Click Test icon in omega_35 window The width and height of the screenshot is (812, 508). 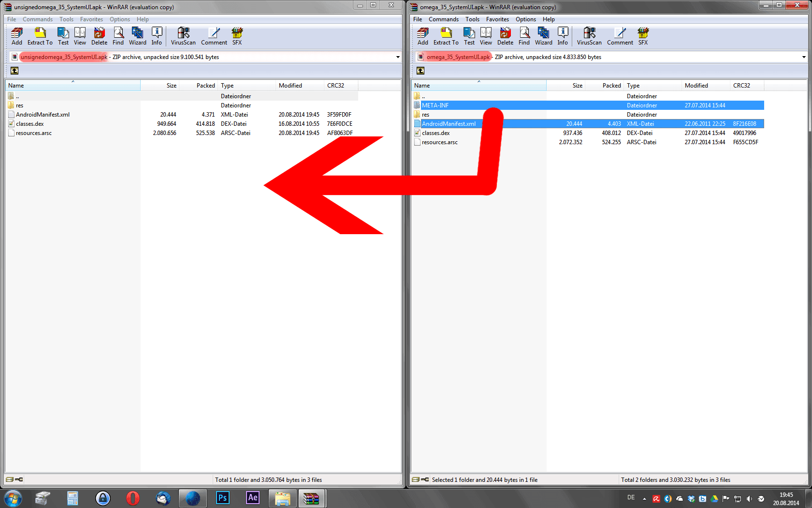point(469,36)
